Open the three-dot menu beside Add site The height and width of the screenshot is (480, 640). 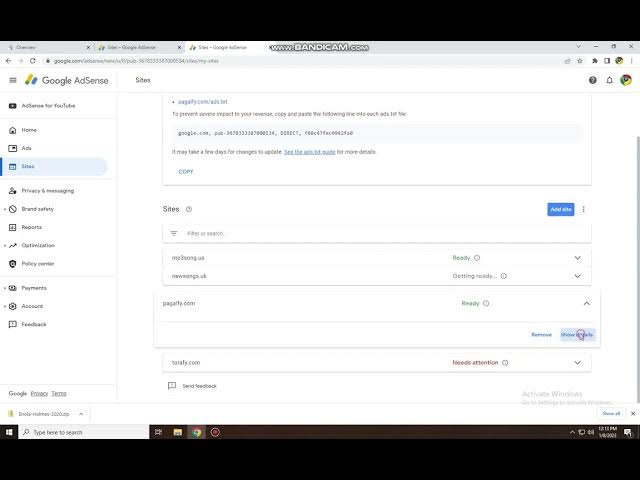pos(583,209)
